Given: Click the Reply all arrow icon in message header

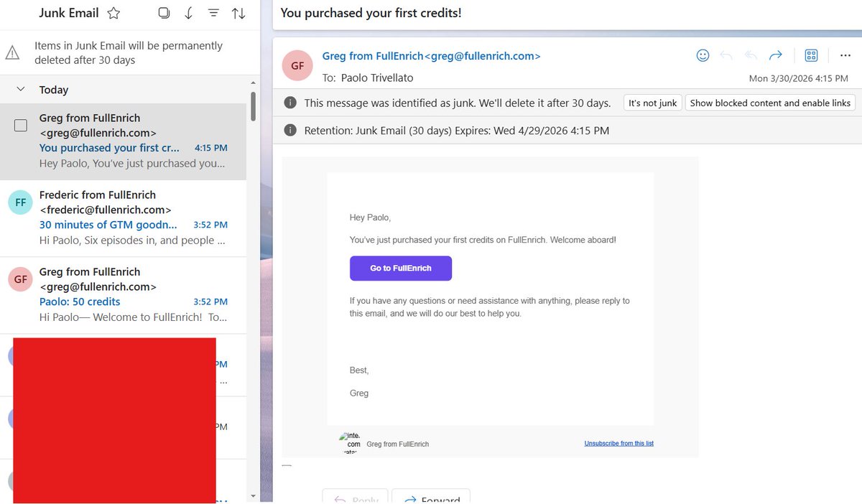Looking at the screenshot, I should tap(751, 55).
